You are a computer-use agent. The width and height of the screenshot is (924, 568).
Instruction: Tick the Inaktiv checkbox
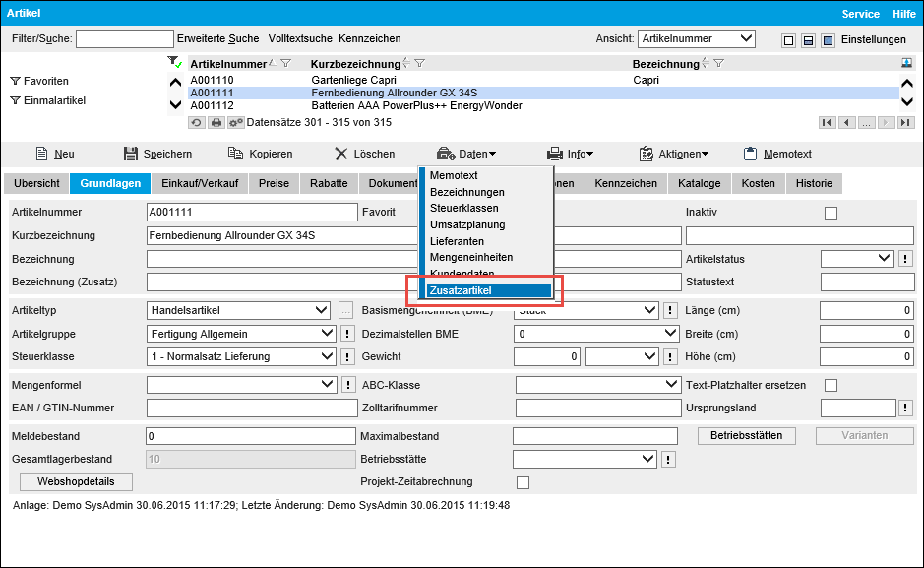coord(831,213)
